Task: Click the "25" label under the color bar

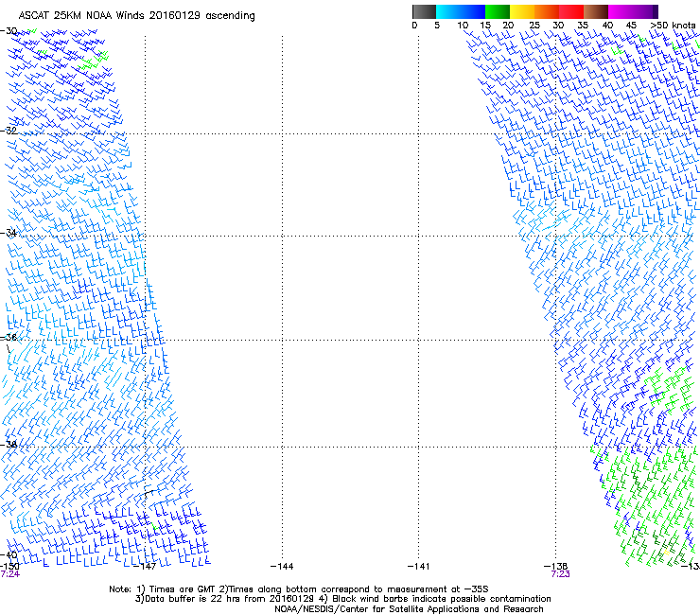Action: 534,26
